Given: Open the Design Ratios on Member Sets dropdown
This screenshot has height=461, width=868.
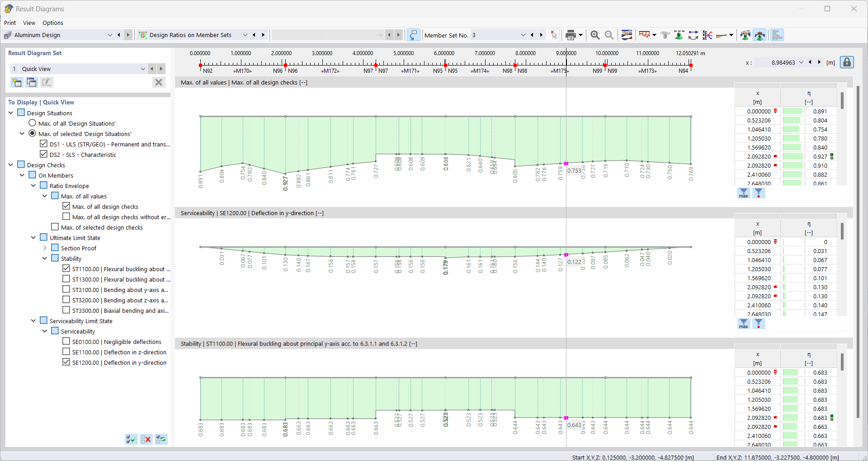Looking at the screenshot, I should point(245,35).
